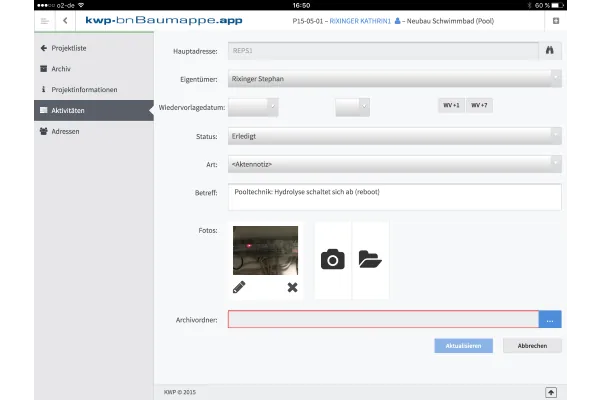This screenshot has width=600, height=400.
Task: Tap the binoculars search icon beside Hauptadresse
Action: (550, 49)
